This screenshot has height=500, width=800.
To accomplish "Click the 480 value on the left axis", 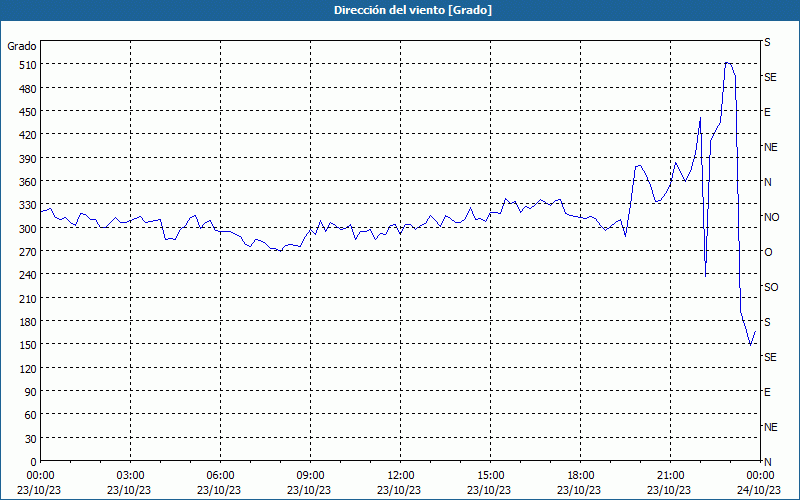I will point(28,89).
